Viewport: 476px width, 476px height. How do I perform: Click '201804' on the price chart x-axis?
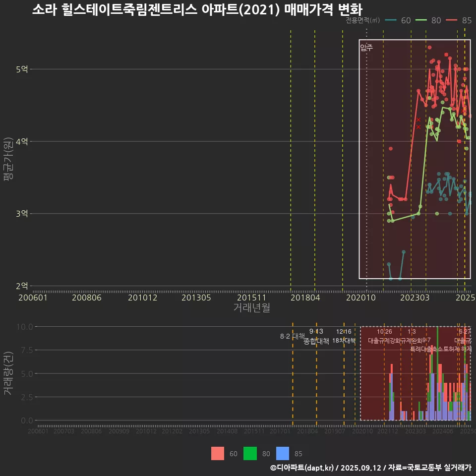[305, 297]
